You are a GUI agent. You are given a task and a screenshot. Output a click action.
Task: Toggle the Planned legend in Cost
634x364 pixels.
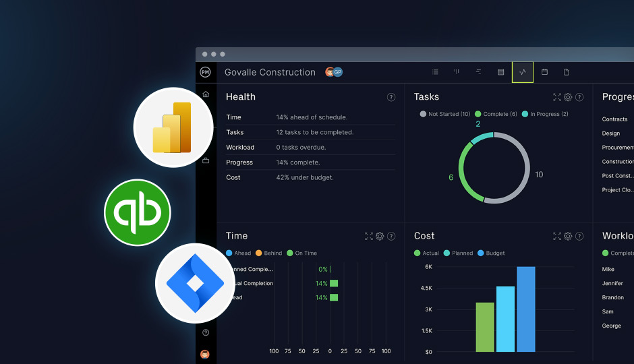click(x=458, y=253)
